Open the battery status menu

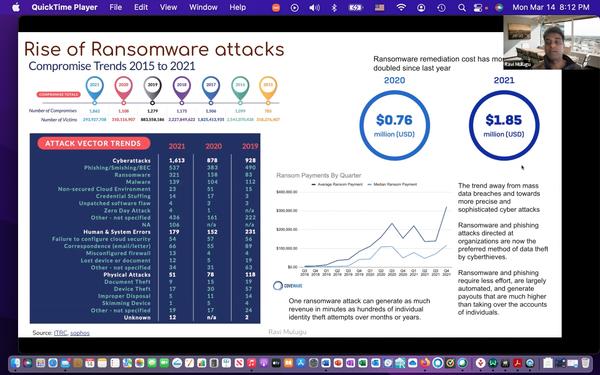point(355,8)
